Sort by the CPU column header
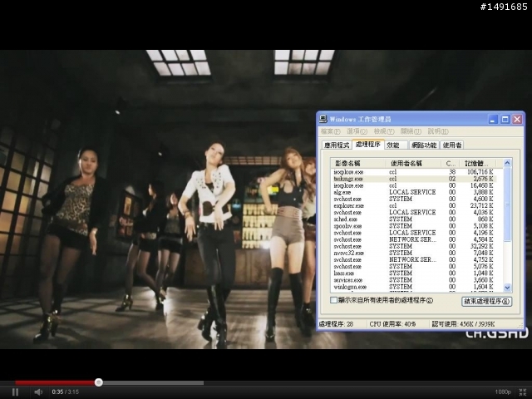 (451, 163)
